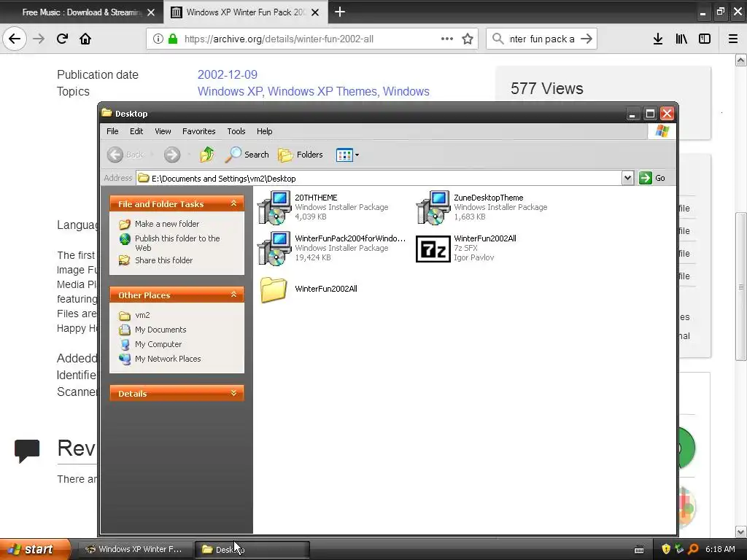Click Share this folder
The width and height of the screenshot is (747, 560).
coord(163,260)
